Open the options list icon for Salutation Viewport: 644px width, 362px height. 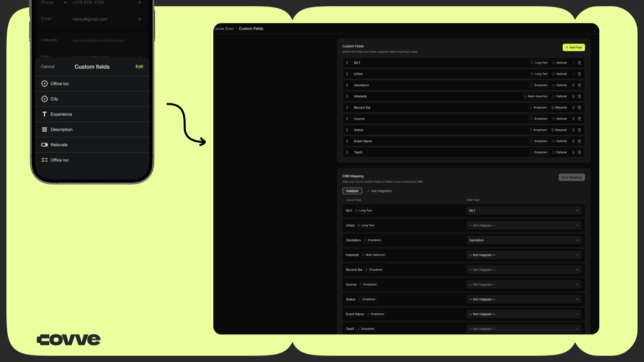click(574, 85)
